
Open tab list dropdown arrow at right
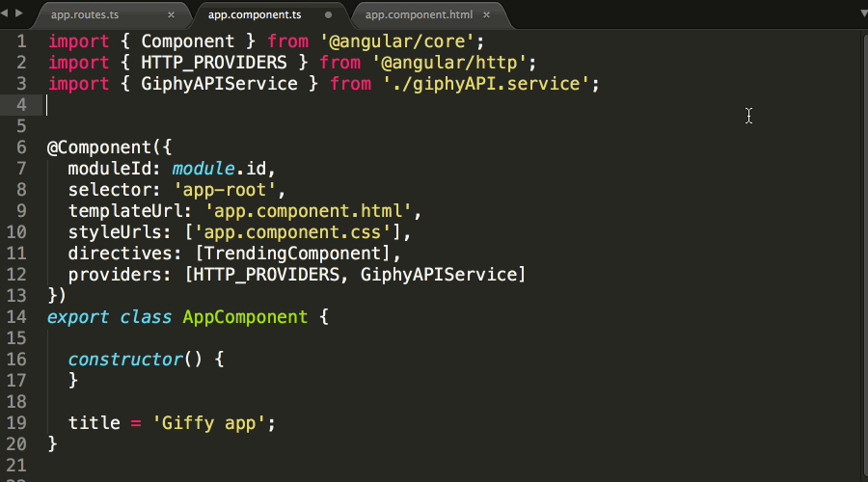pyautogui.click(x=863, y=13)
